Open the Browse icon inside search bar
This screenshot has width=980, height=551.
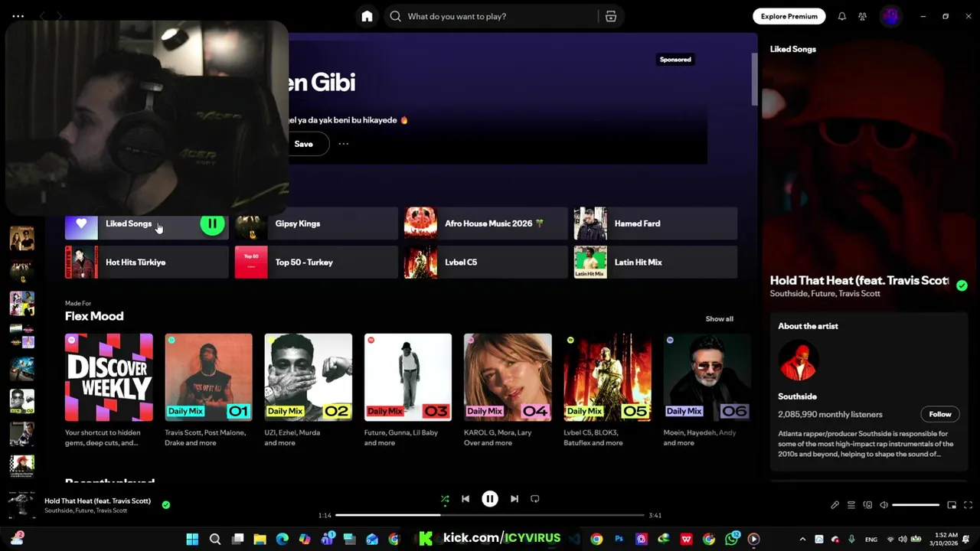(x=611, y=16)
